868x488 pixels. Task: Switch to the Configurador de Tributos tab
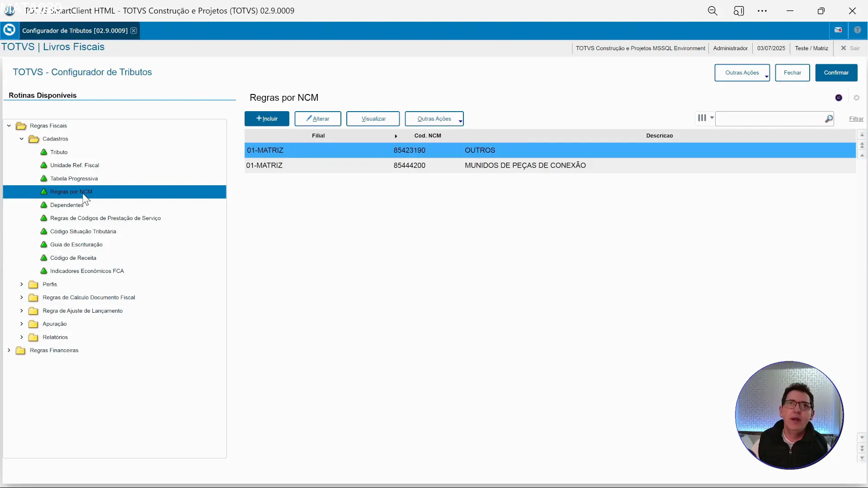(75, 30)
